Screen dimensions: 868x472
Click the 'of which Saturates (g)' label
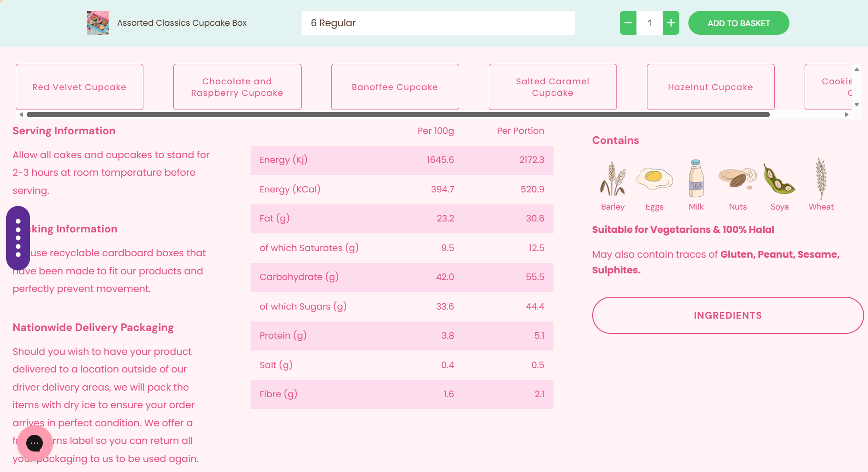pos(309,248)
